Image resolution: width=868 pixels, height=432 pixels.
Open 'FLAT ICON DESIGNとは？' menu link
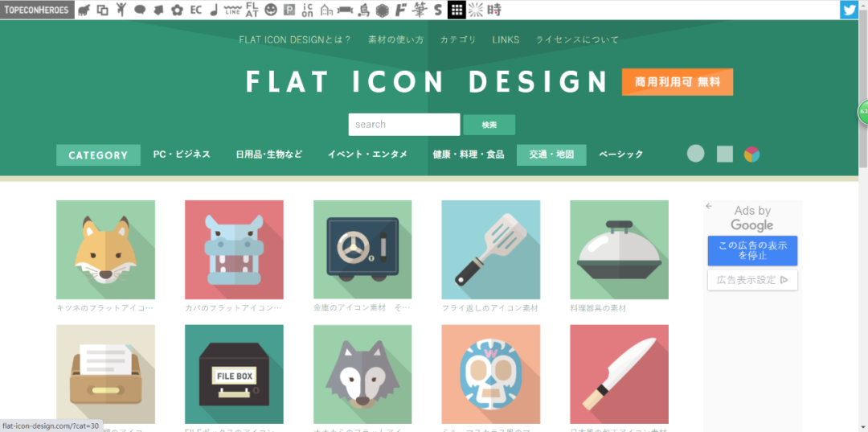point(295,40)
